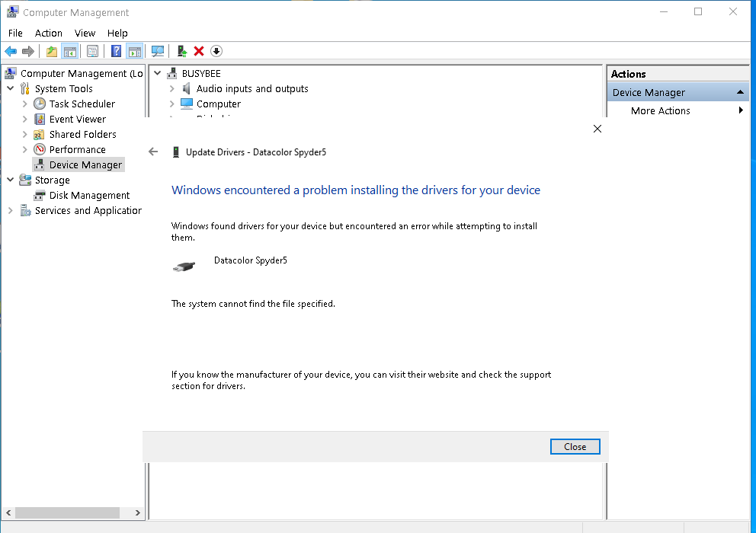Expand the Task Scheduler node

(x=25, y=104)
